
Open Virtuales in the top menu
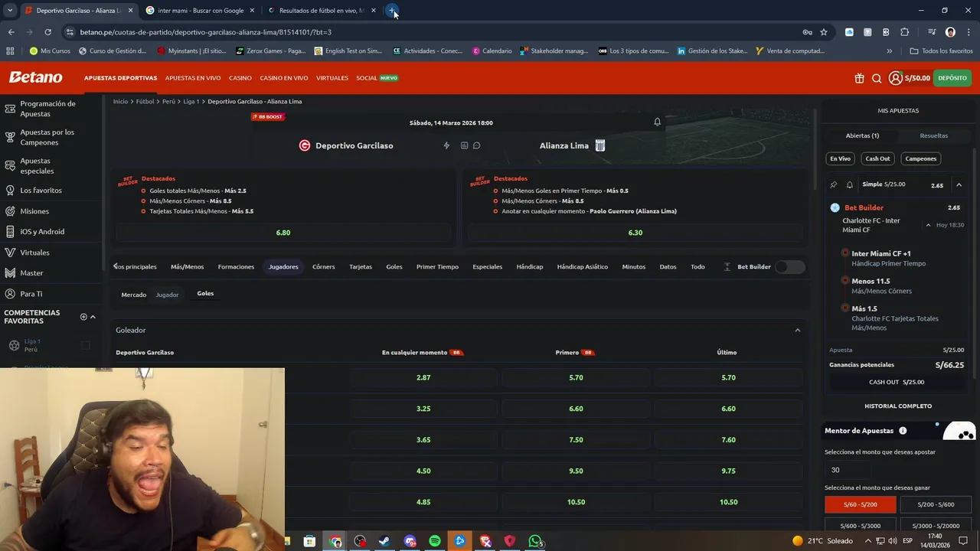pos(332,78)
